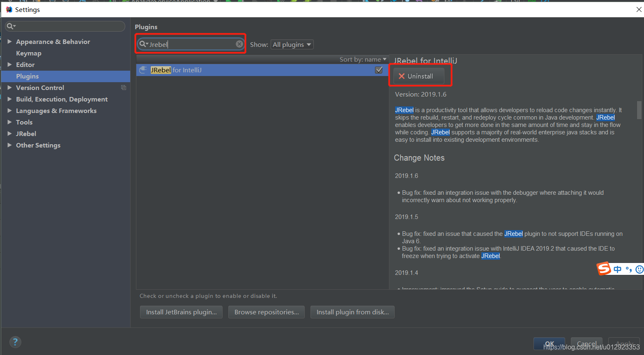Screen dimensions: 644x355
Task: Select JRebel for IntelliJ plugin row
Action: point(262,70)
